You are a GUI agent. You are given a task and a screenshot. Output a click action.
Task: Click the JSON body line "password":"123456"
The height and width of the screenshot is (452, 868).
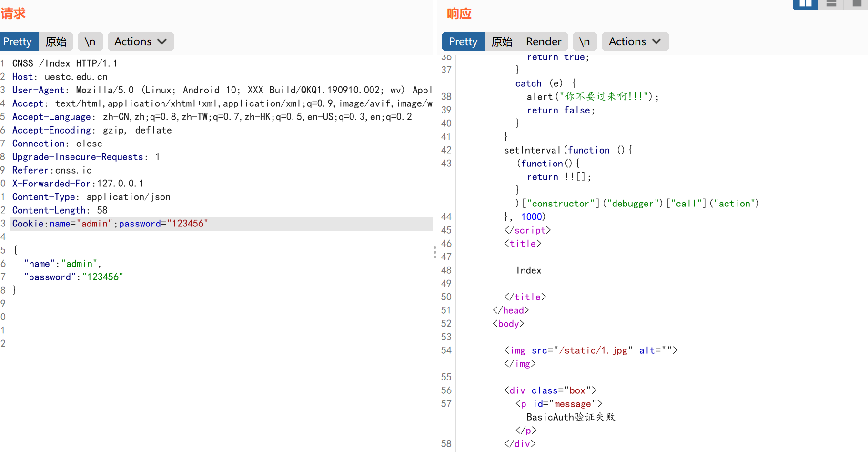click(74, 277)
